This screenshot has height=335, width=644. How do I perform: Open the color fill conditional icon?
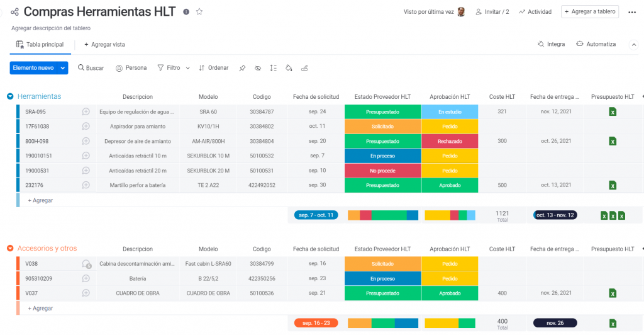point(289,68)
